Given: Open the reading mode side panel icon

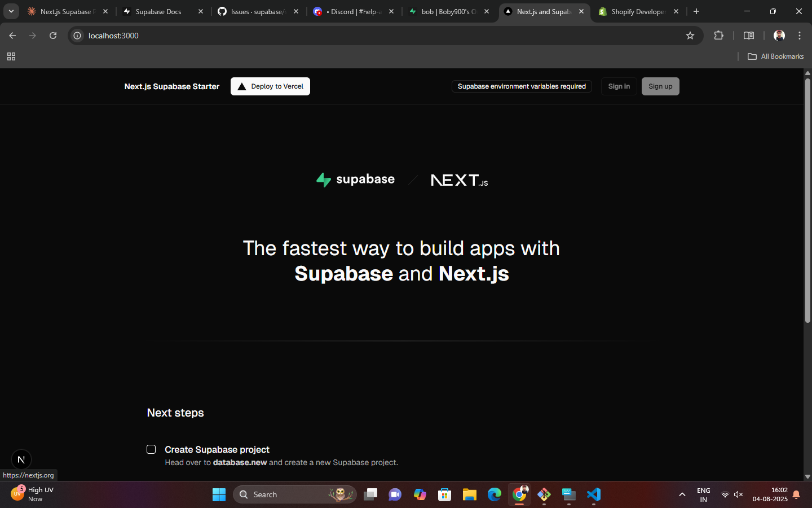Looking at the screenshot, I should (749, 36).
